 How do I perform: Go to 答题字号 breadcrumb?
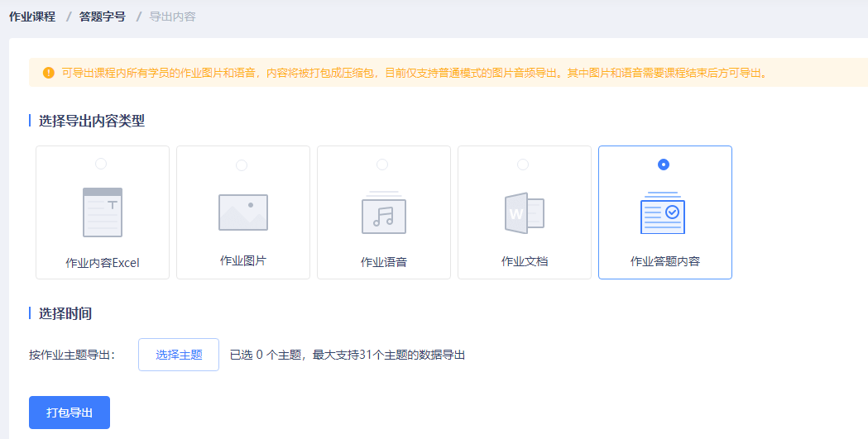pos(103,17)
